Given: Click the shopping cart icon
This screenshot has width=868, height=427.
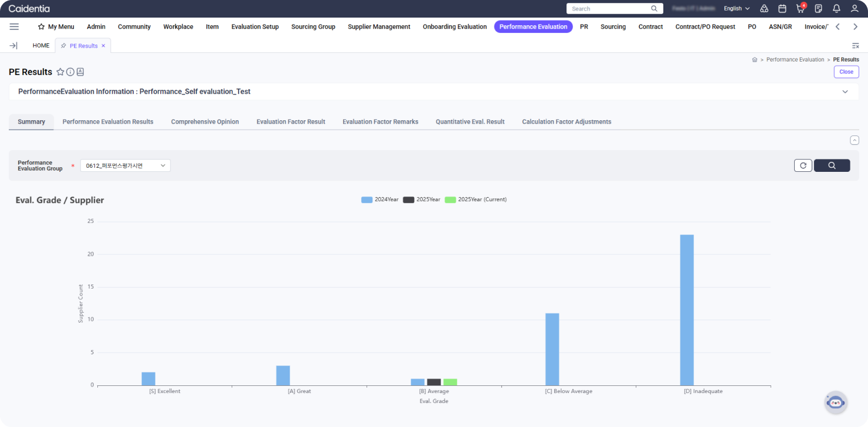Looking at the screenshot, I should pos(800,9).
